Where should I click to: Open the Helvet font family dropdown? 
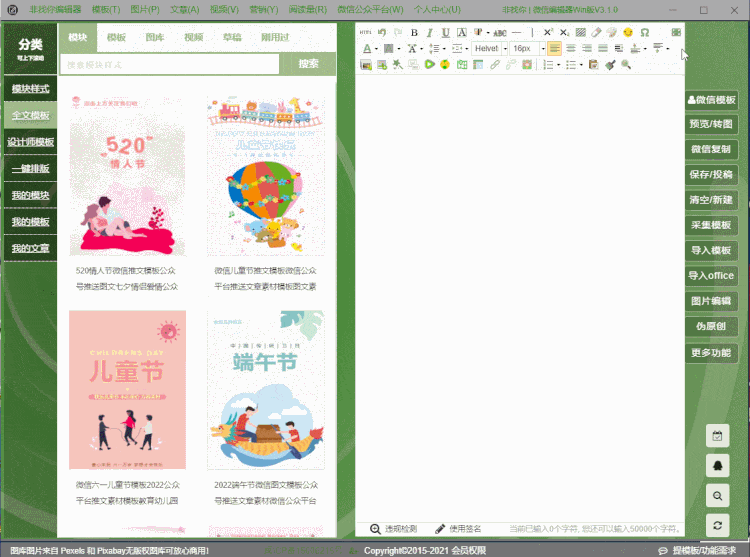pyautogui.click(x=489, y=48)
